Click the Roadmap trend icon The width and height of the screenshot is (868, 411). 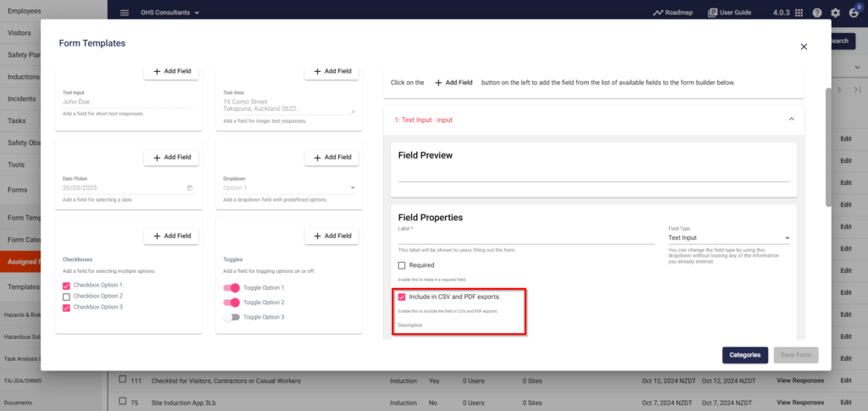pos(658,13)
